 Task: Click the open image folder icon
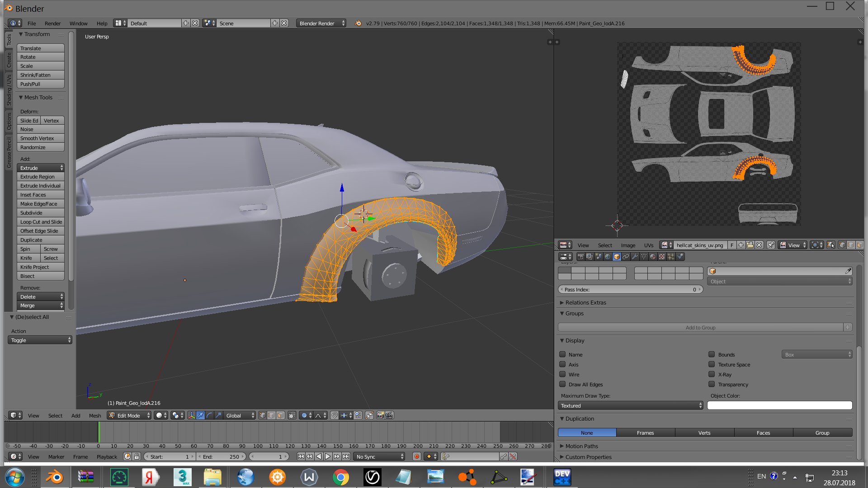[750, 245]
